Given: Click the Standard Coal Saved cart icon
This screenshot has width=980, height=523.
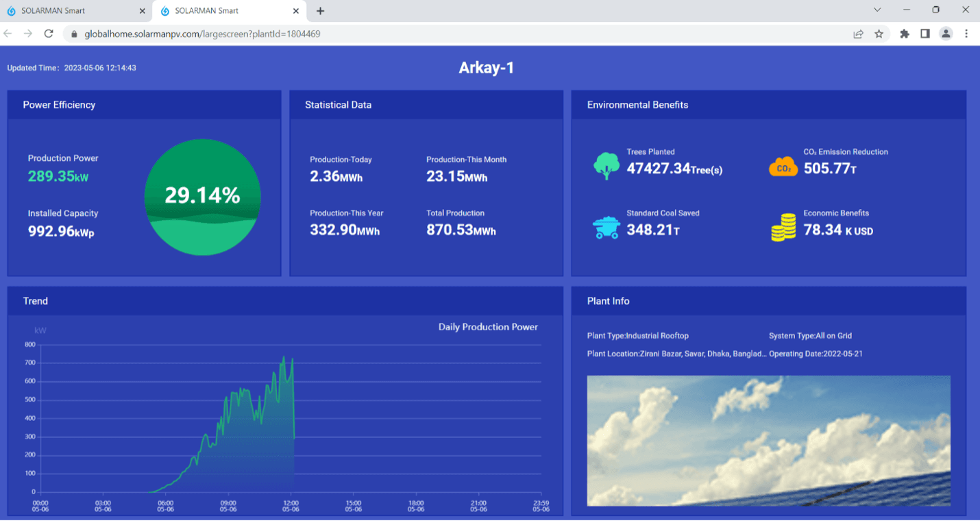Looking at the screenshot, I should 606,228.
